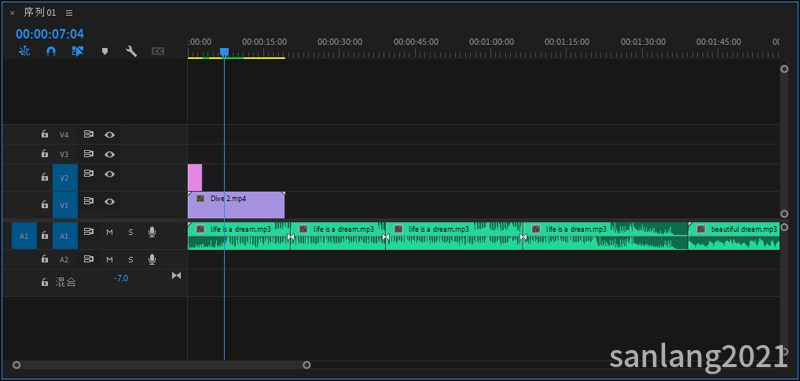Hide track V2 output eye

(x=110, y=174)
